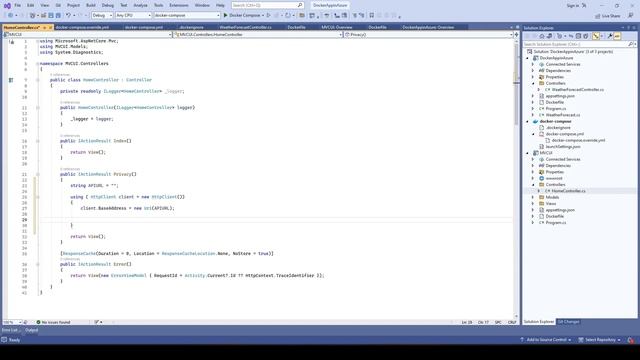This screenshot has width=640, height=360.
Task: Open the Output tab
Action: coord(31,330)
